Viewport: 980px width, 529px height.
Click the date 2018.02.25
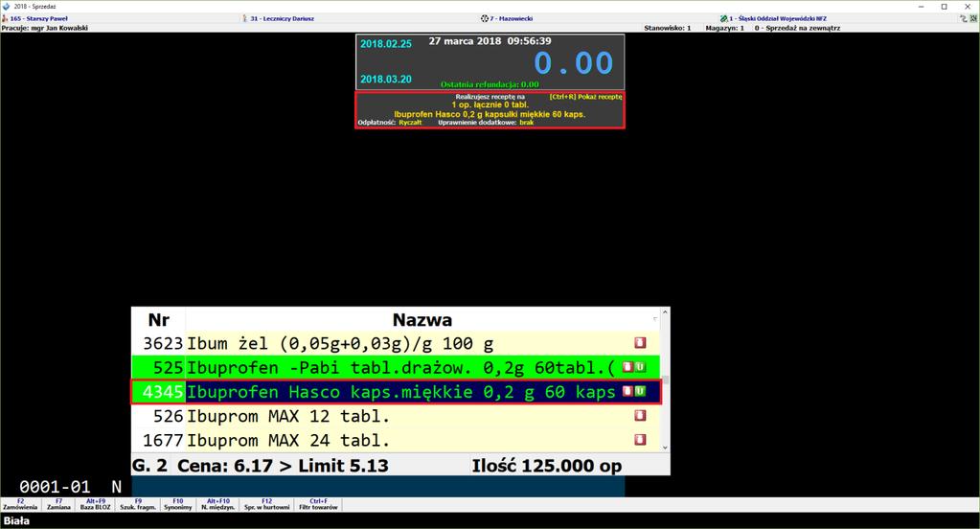386,44
